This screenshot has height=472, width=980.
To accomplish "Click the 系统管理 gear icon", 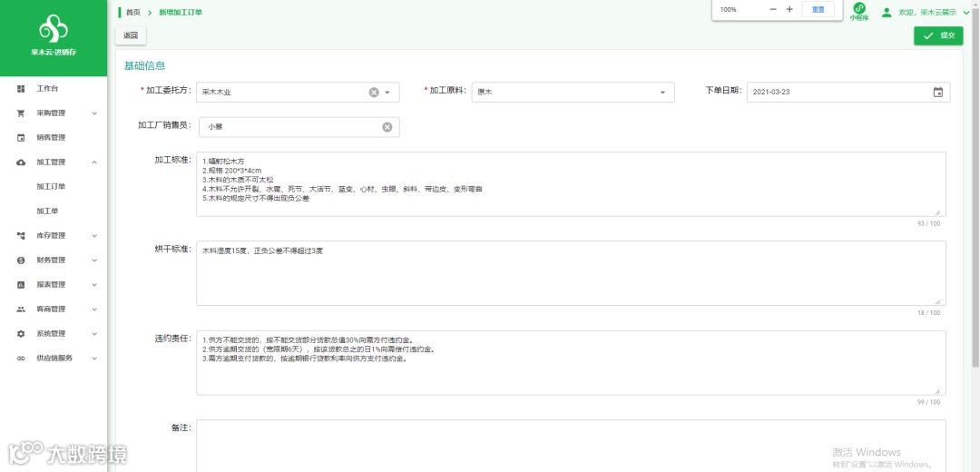I will (21, 333).
